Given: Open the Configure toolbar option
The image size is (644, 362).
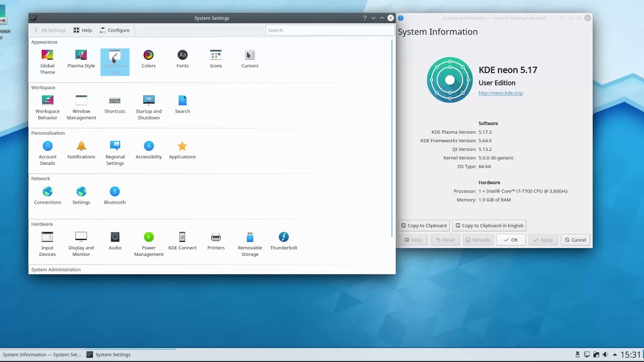Looking at the screenshot, I should point(115,30).
